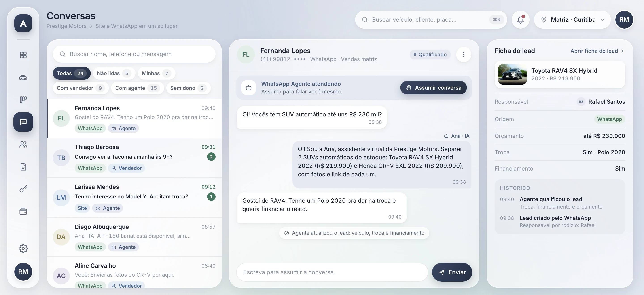Click the Enviar send button

(452, 272)
